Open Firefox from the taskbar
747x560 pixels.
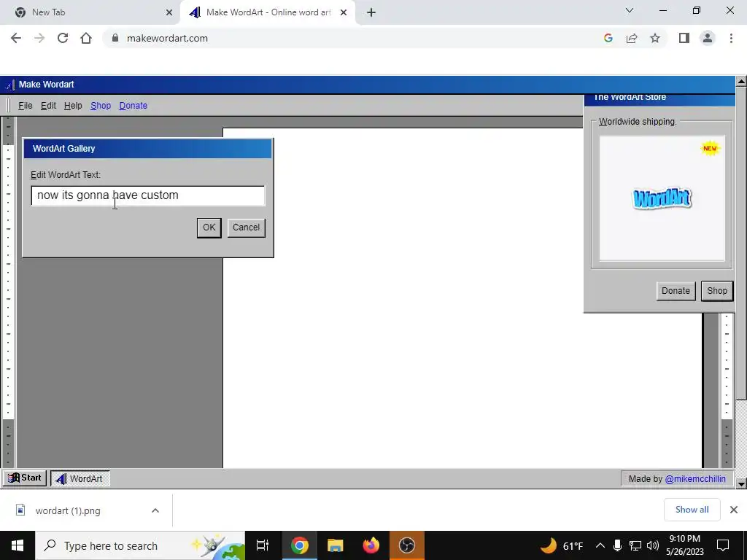point(371,545)
